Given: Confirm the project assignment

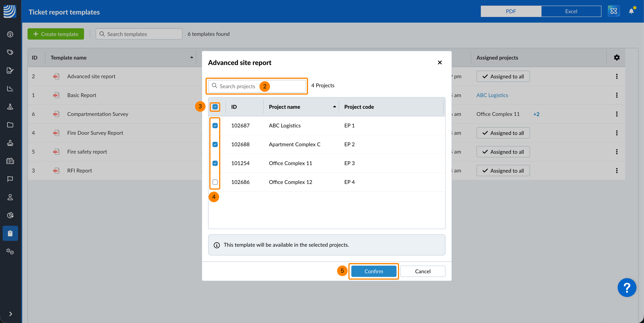Looking at the screenshot, I should pos(373,271).
